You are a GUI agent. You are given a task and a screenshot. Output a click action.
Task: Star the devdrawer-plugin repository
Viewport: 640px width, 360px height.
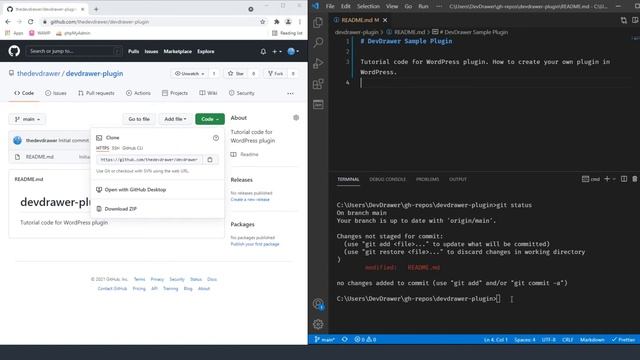point(236,73)
